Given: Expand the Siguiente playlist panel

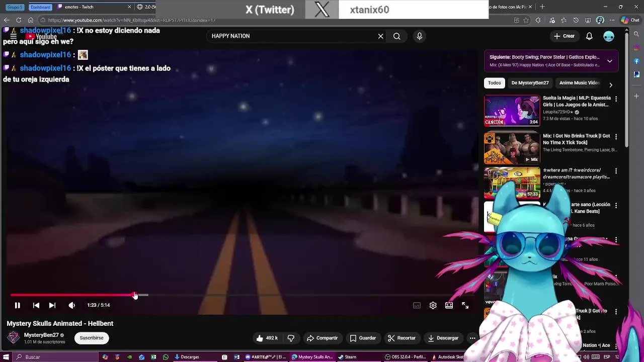Looking at the screenshot, I should click(610, 61).
